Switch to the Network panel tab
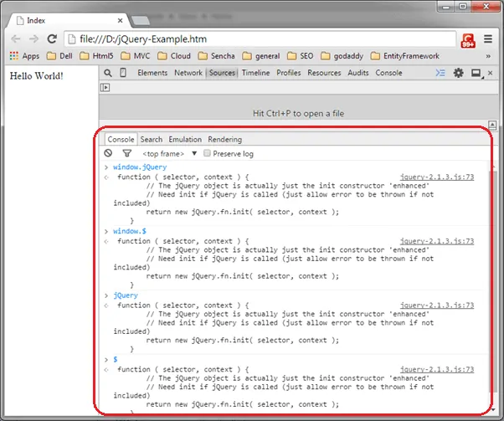504x421 pixels. click(188, 73)
